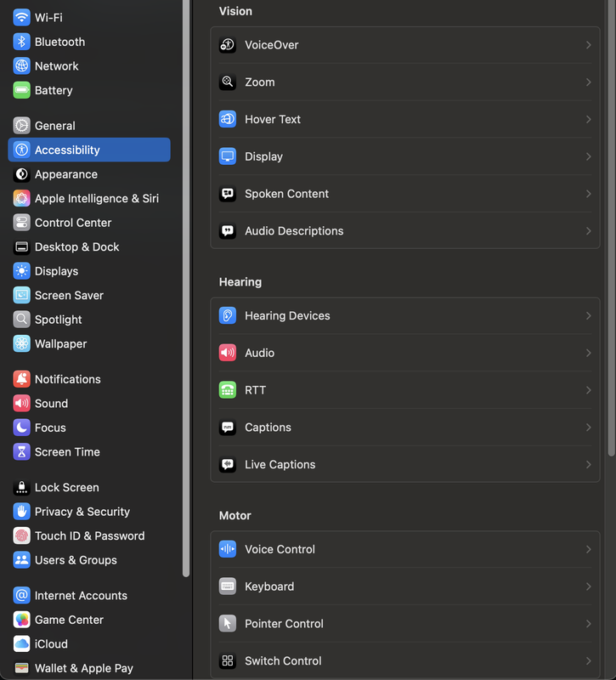
Task: Click the Screen Time hourglass icon
Action: pos(22,452)
